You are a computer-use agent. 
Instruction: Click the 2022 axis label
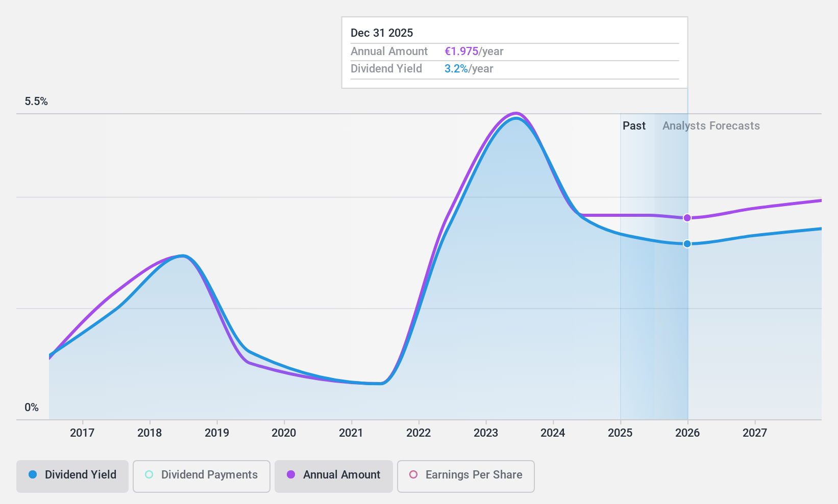pyautogui.click(x=418, y=433)
